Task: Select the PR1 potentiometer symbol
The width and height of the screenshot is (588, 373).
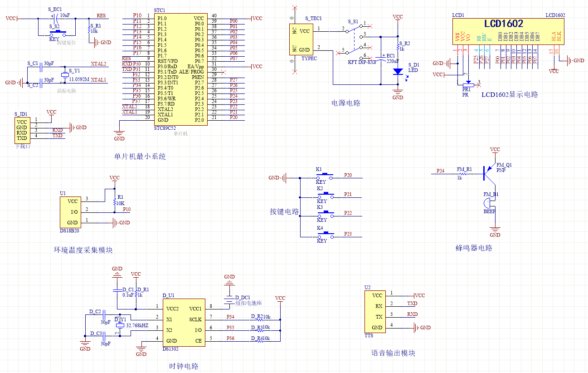Action: [467, 84]
